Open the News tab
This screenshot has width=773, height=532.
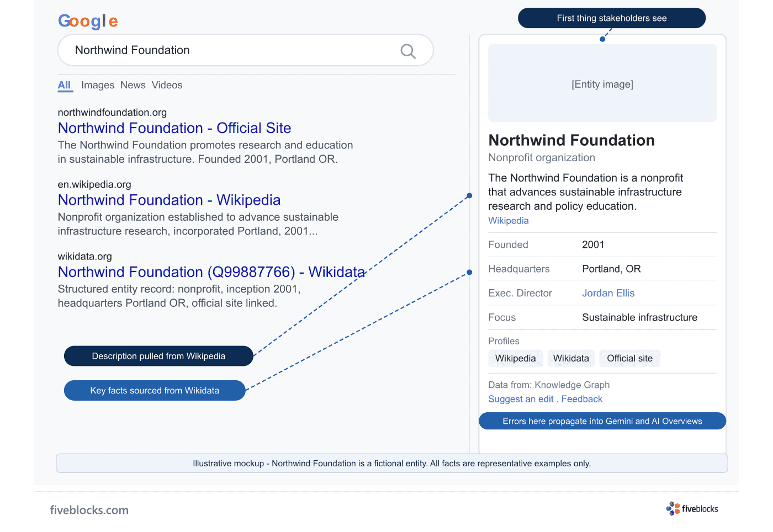click(133, 85)
